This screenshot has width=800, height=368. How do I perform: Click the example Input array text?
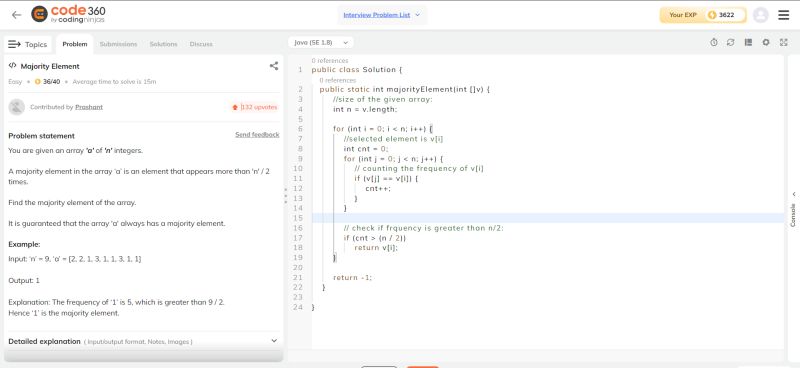(74, 259)
